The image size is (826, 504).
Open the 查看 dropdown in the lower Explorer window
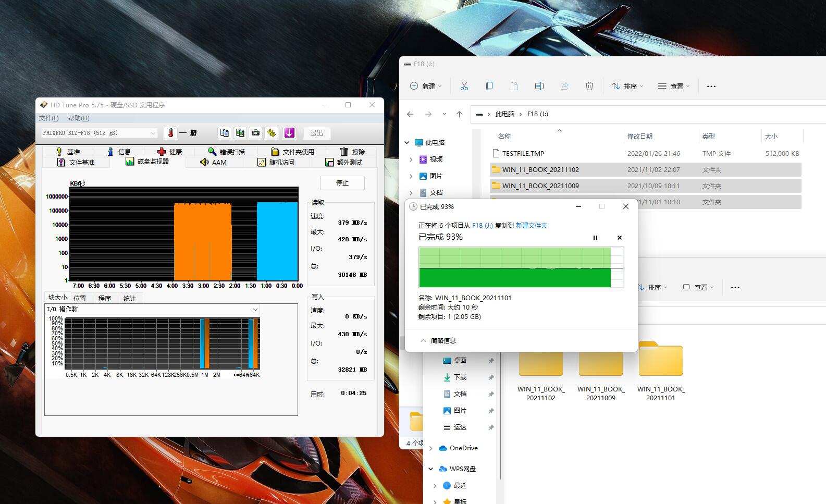click(x=698, y=287)
